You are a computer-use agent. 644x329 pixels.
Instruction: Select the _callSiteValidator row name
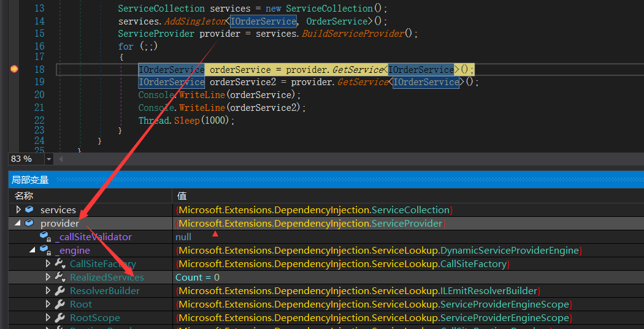(x=93, y=236)
